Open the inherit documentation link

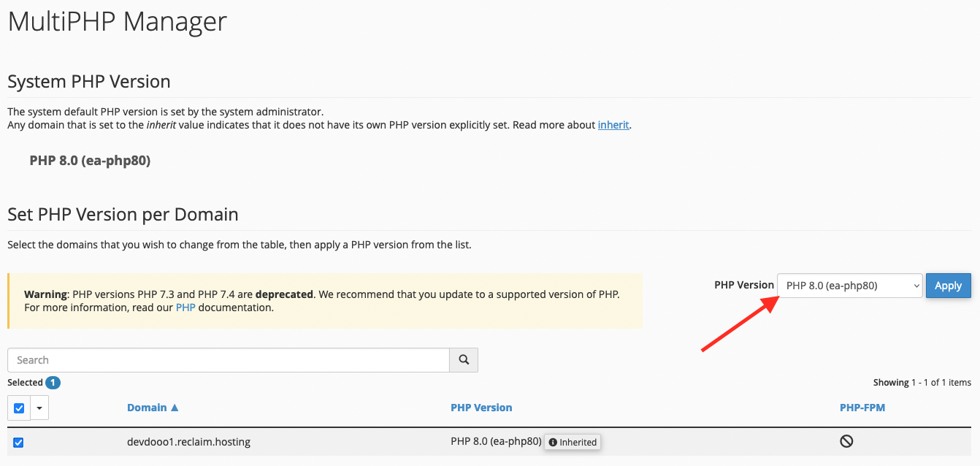point(613,125)
